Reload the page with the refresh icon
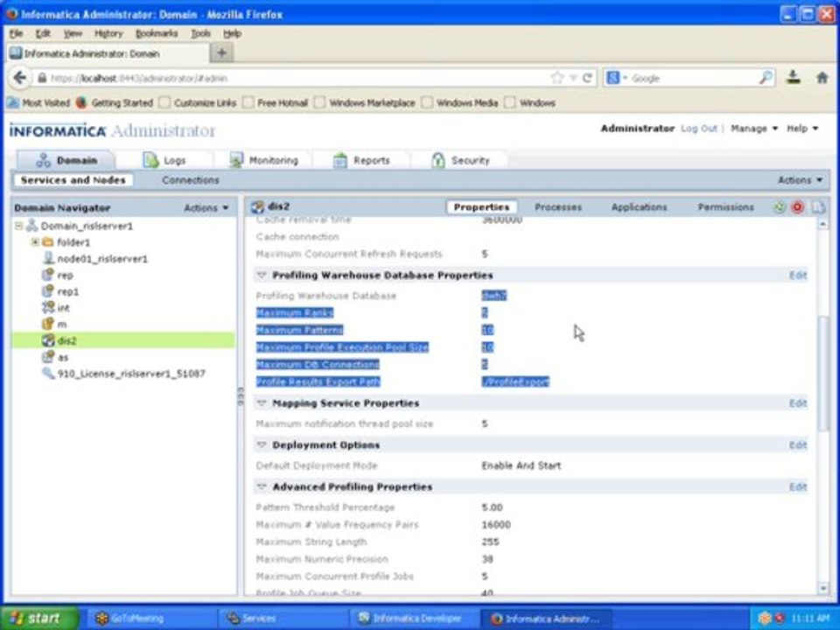This screenshot has height=630, width=840. click(x=588, y=78)
